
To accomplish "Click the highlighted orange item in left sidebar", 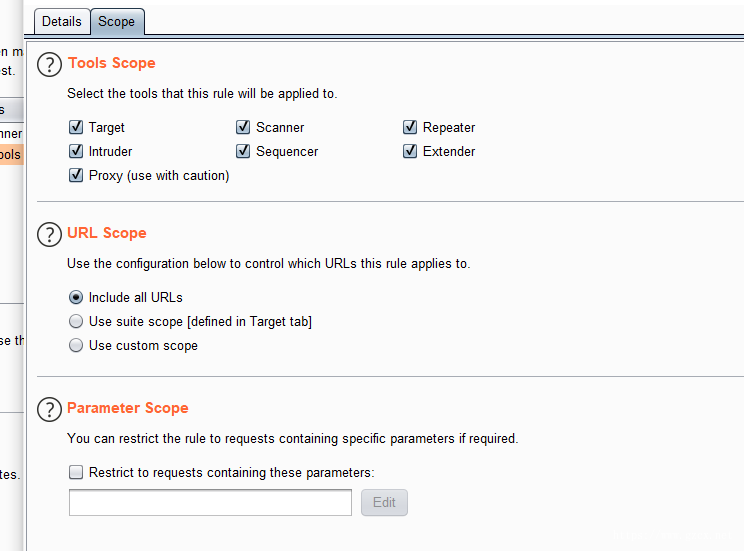I will [x=11, y=155].
